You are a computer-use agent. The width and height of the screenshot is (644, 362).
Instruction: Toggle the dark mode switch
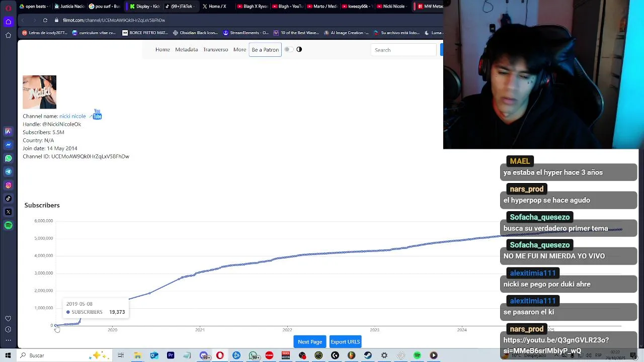point(288,49)
